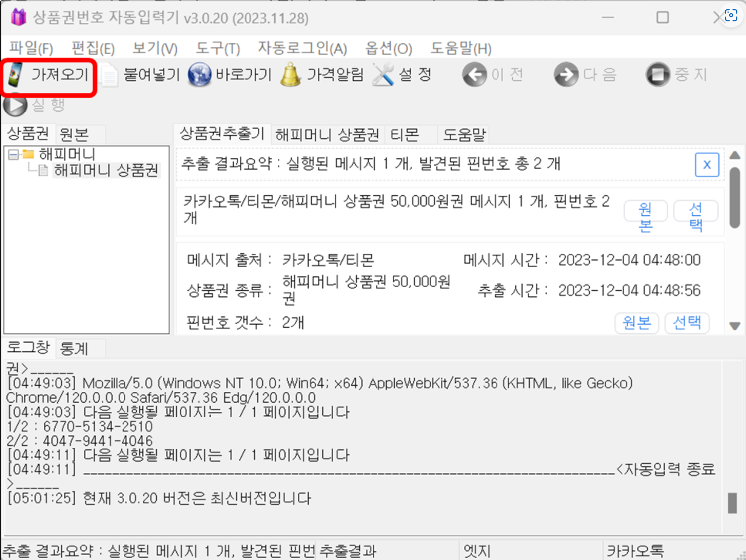This screenshot has width=746, height=560.
Task: Open the 설정 tools icon
Action: pyautogui.click(x=383, y=75)
